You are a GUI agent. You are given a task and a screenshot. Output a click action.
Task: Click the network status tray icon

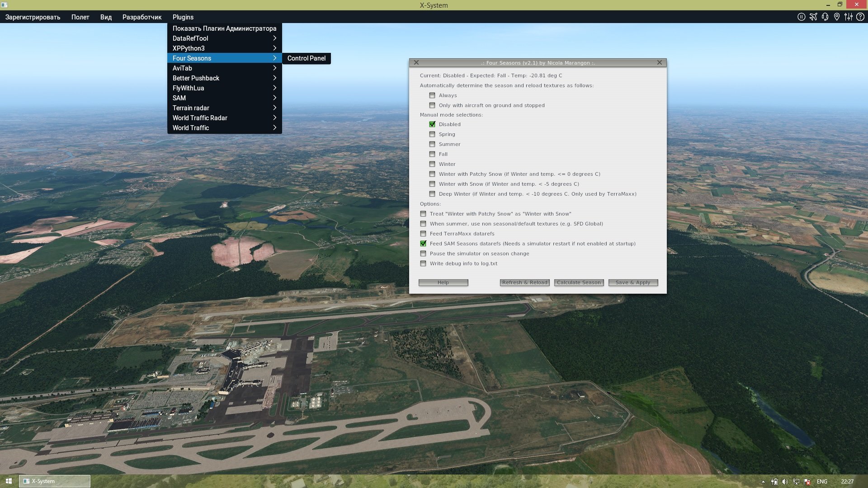point(796,482)
